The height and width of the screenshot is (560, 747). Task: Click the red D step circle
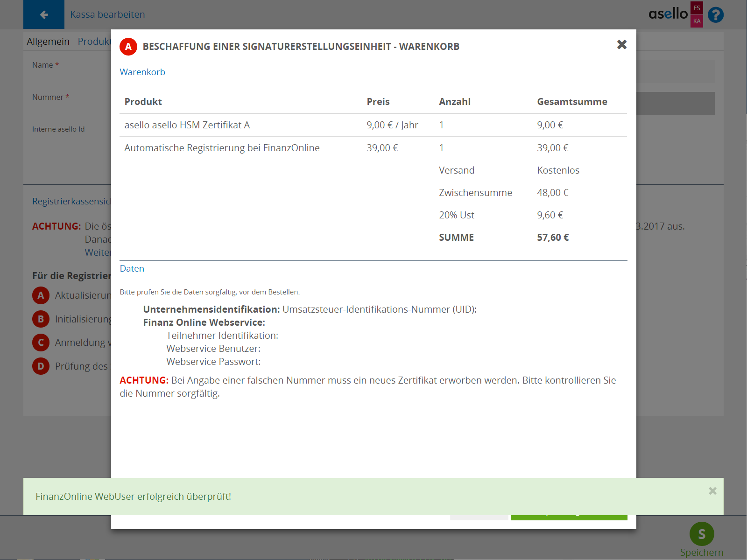(41, 366)
